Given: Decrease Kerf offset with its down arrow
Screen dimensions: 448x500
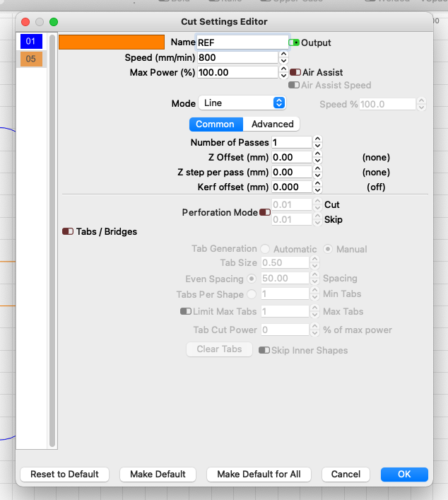Looking at the screenshot, I should click(x=317, y=190).
